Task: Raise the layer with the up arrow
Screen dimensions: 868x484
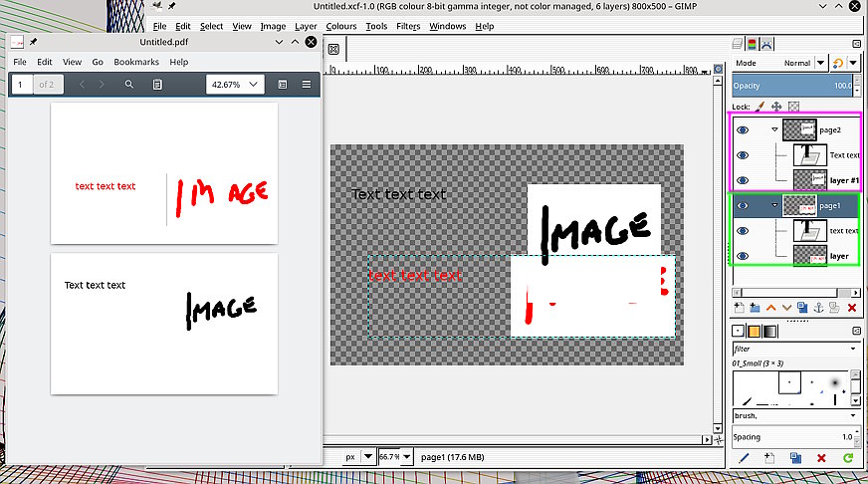Action: pyautogui.click(x=770, y=308)
